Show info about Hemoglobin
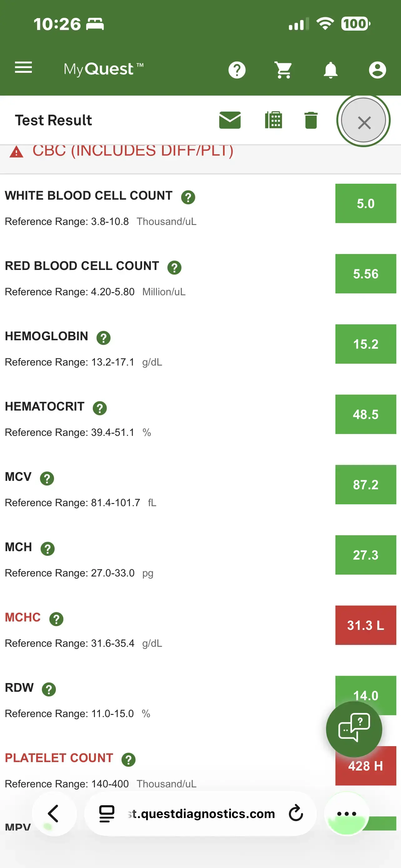Image resolution: width=401 pixels, height=868 pixels. click(104, 338)
